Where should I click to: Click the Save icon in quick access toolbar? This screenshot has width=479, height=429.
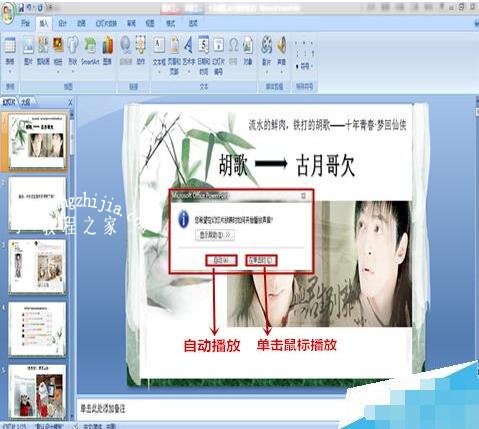click(x=21, y=7)
